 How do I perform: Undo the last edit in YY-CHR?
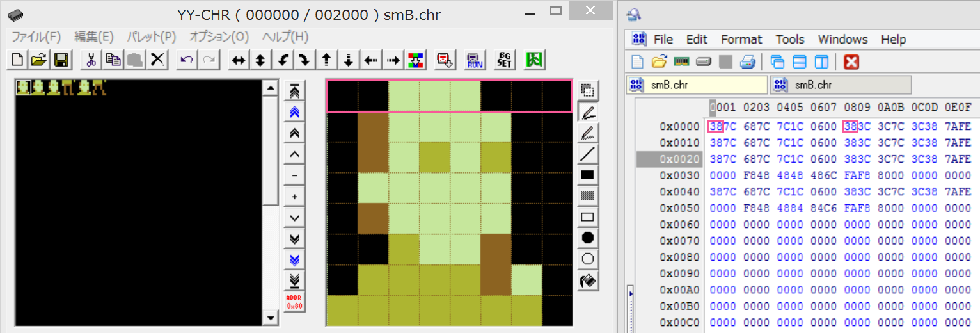[187, 60]
